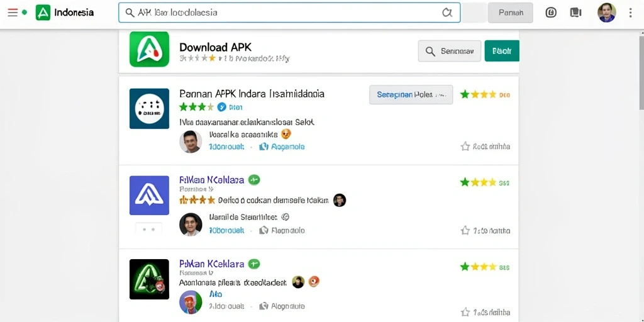This screenshot has height=322, width=644.
Task: Open the user profile avatar in the header
Action: [607, 13]
